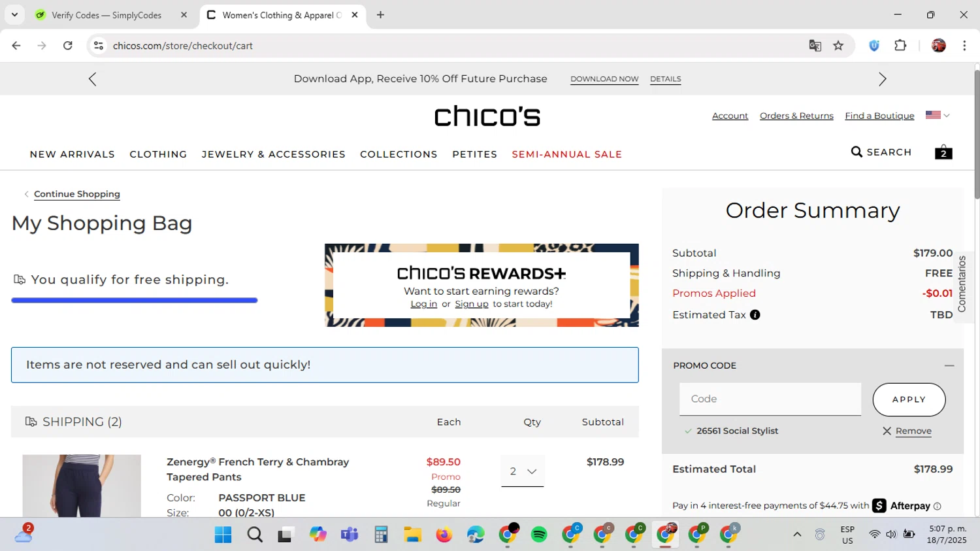Image resolution: width=980 pixels, height=551 pixels.
Task: Go forward using the browser forward arrow
Action: (42, 46)
